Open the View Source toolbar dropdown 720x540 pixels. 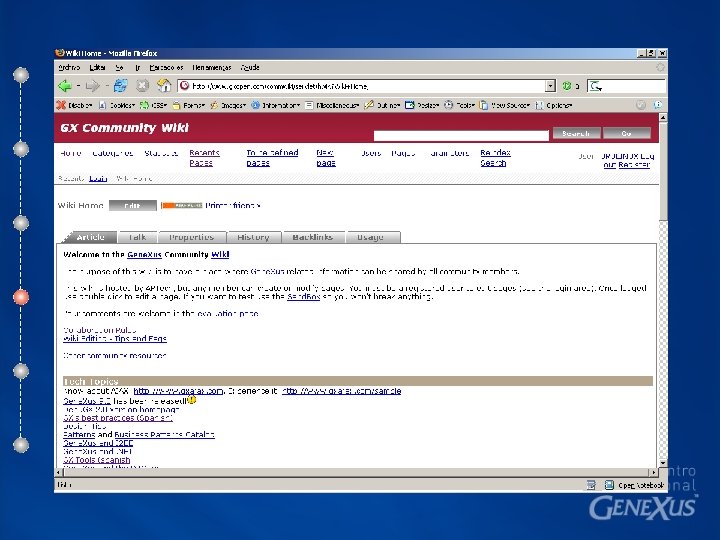click(505, 105)
